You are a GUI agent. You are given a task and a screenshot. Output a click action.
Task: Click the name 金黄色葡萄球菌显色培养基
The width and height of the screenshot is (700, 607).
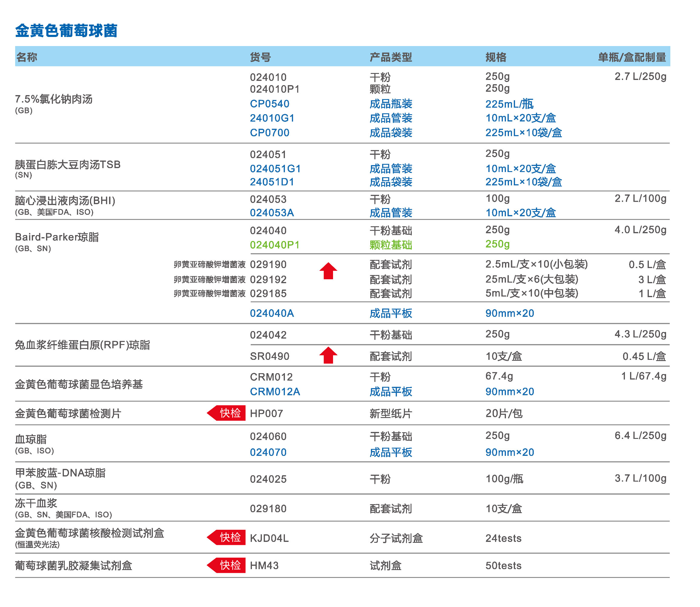79,384
